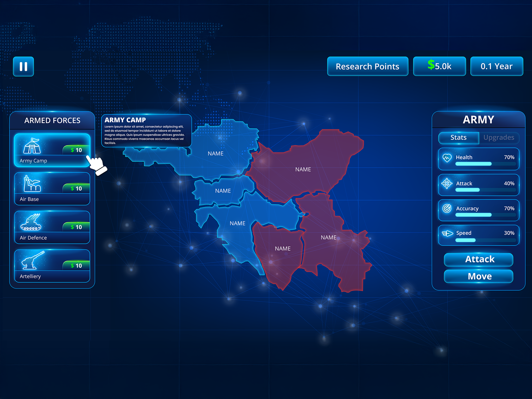
Task: Click the Air Base tower icon
Action: click(x=32, y=183)
